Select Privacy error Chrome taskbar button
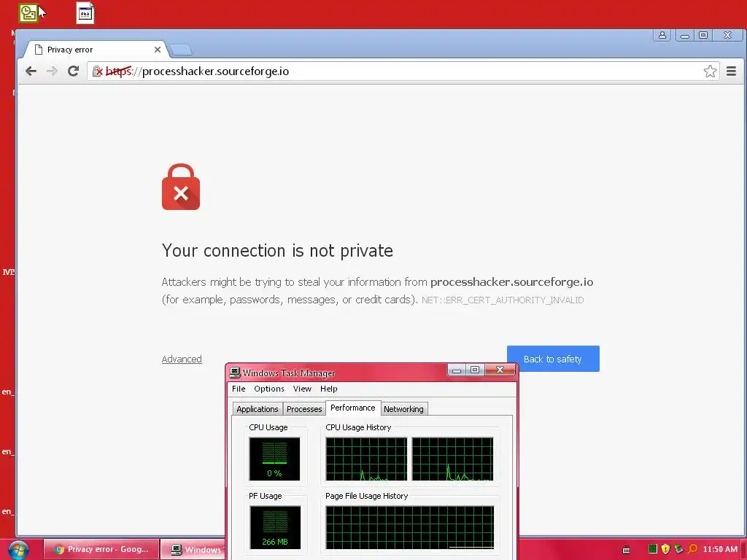This screenshot has width=747, height=560. click(x=101, y=549)
